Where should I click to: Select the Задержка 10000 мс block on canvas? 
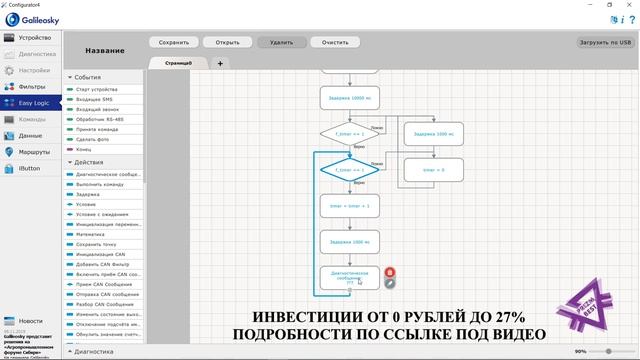[x=350, y=98]
